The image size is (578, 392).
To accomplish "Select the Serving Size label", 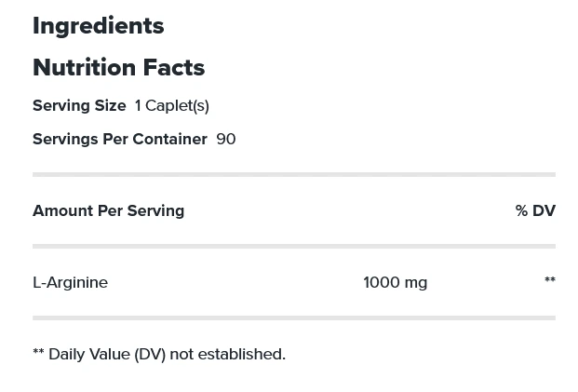I will (79, 105).
